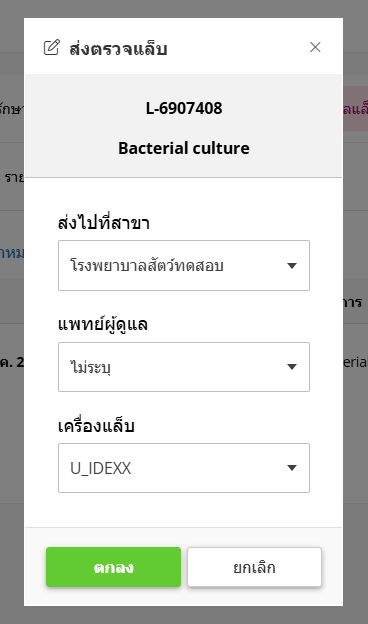Select the lab number L-6907408
Viewport: 368px width, 624px height.
tap(184, 108)
